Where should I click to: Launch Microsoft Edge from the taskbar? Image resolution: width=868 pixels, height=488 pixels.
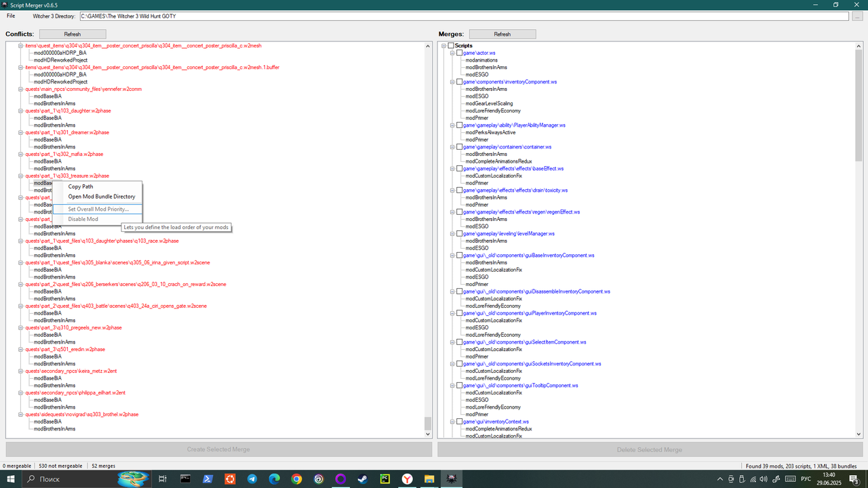[x=275, y=479]
